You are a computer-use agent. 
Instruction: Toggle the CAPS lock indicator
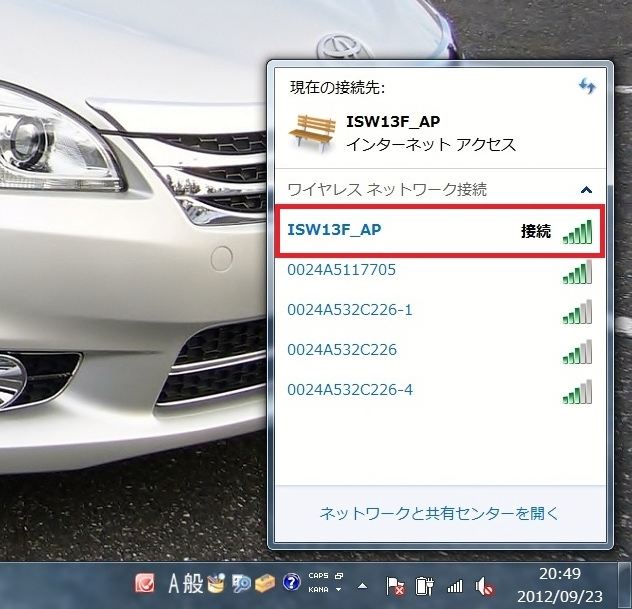coord(318,576)
